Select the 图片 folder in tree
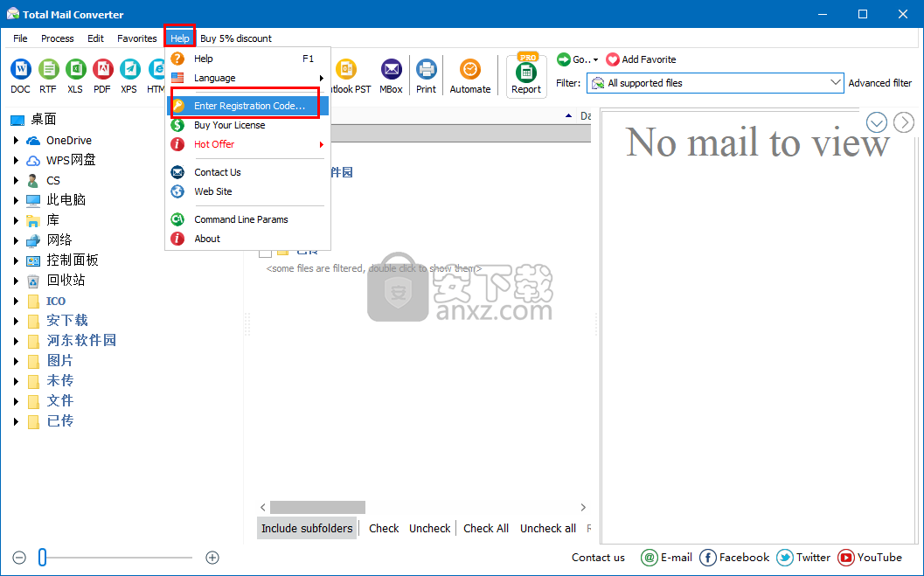This screenshot has height=576, width=924. [59, 360]
